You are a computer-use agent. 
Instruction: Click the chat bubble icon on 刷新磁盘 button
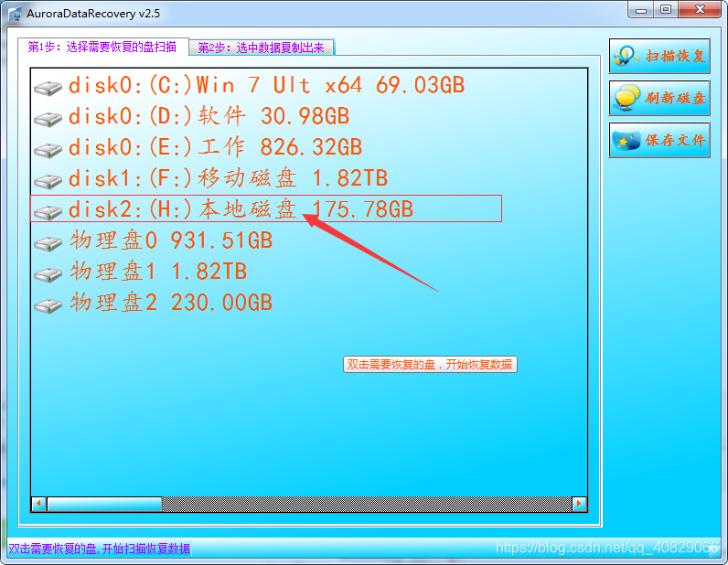[x=626, y=98]
